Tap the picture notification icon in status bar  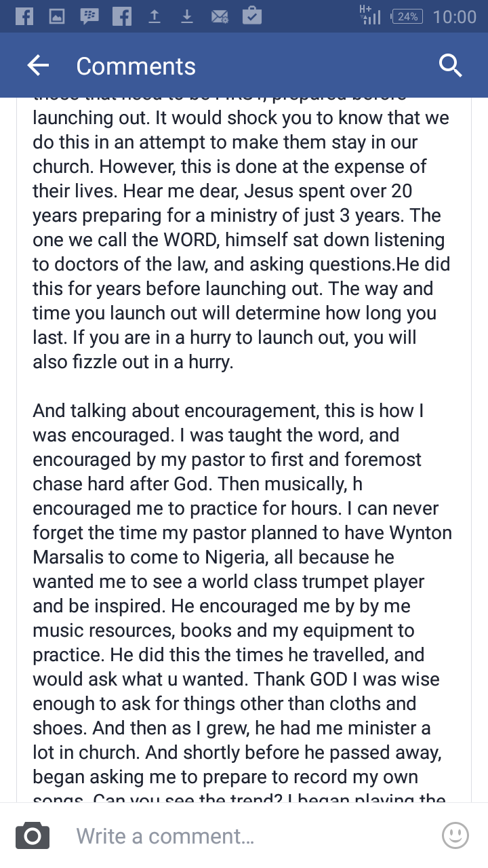point(57,16)
